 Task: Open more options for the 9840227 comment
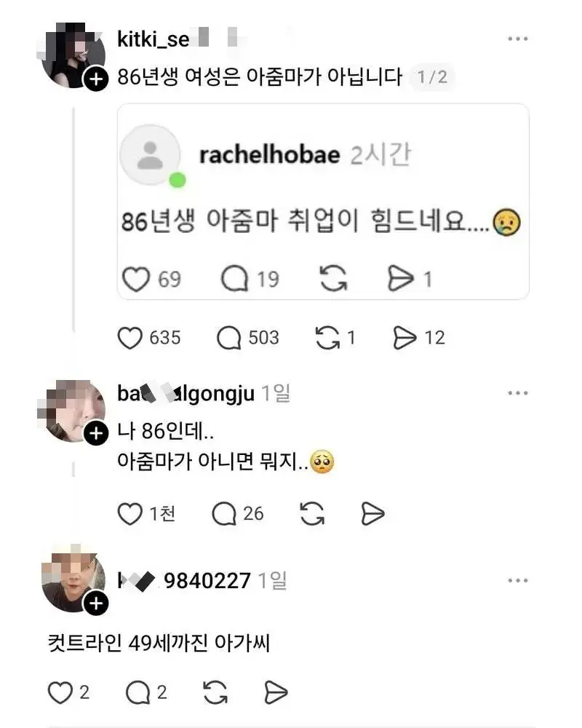coord(517,580)
